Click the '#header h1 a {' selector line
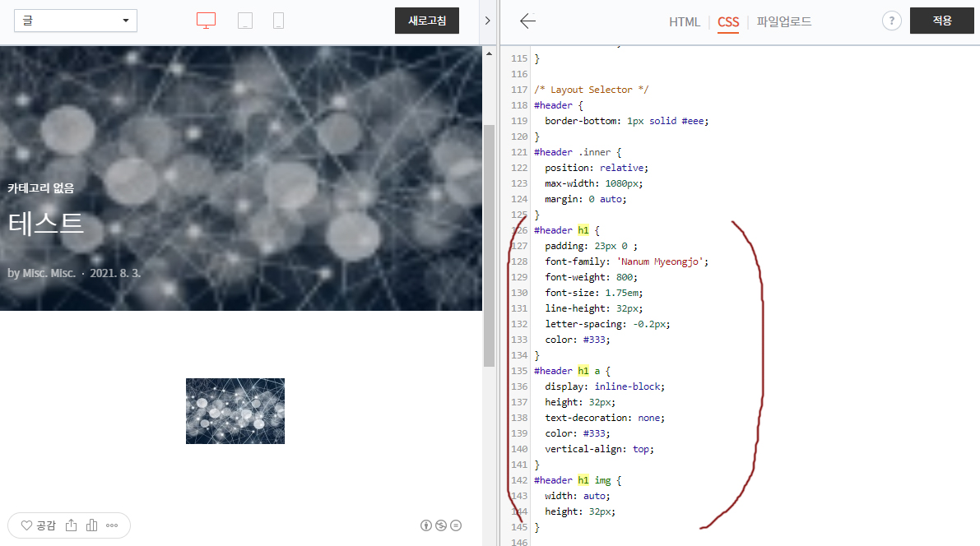The height and width of the screenshot is (546, 980). tap(572, 371)
